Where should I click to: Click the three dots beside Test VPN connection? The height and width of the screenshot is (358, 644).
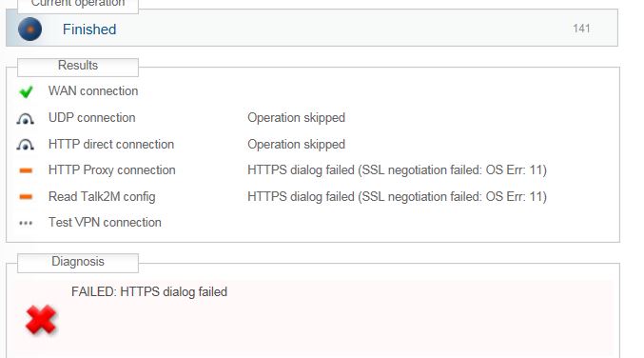pos(26,223)
